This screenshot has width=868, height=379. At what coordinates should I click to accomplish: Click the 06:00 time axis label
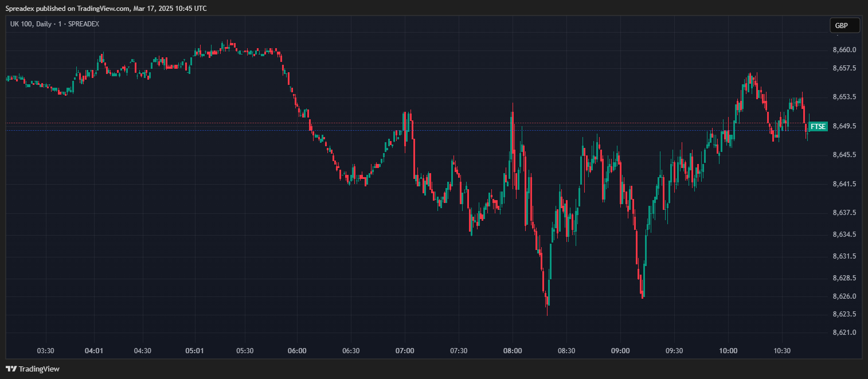(x=297, y=351)
